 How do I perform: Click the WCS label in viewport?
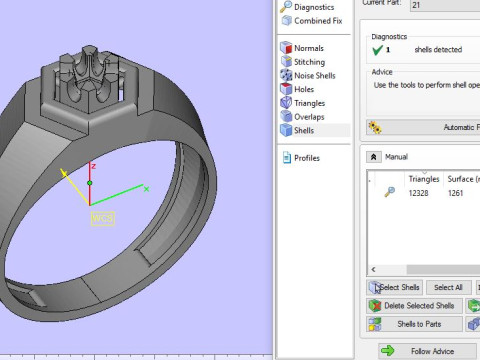(x=103, y=219)
